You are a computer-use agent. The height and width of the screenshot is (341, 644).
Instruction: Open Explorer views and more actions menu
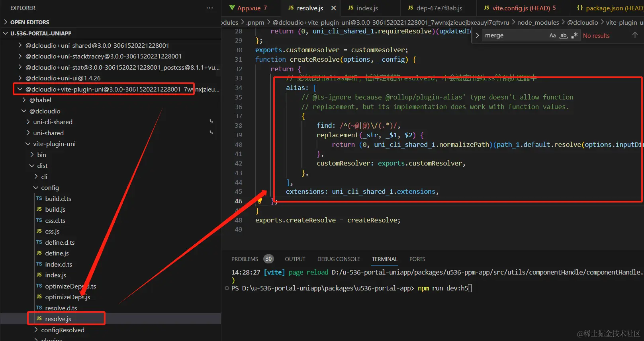click(x=209, y=8)
